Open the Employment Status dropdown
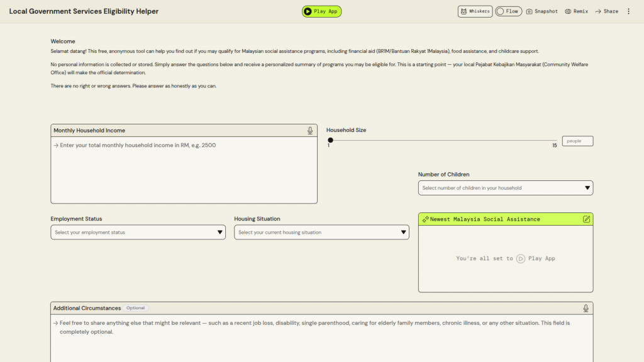The image size is (644, 362). [x=138, y=233]
